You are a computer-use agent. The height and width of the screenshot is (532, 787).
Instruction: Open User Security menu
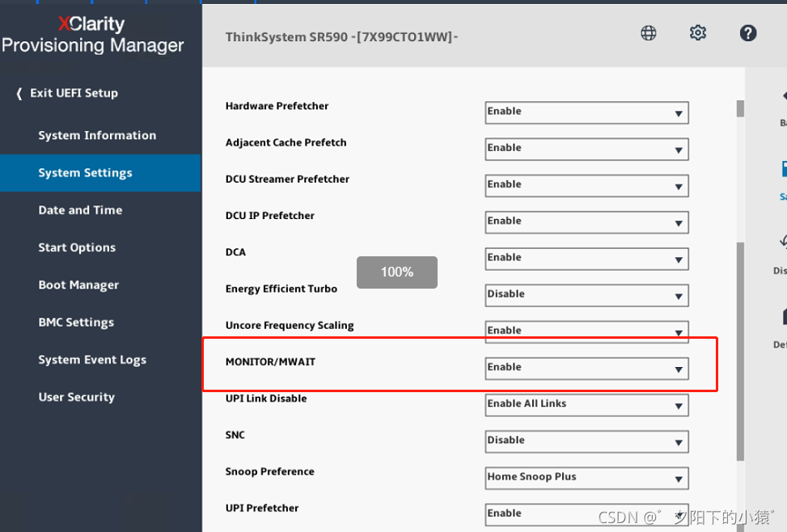76,397
